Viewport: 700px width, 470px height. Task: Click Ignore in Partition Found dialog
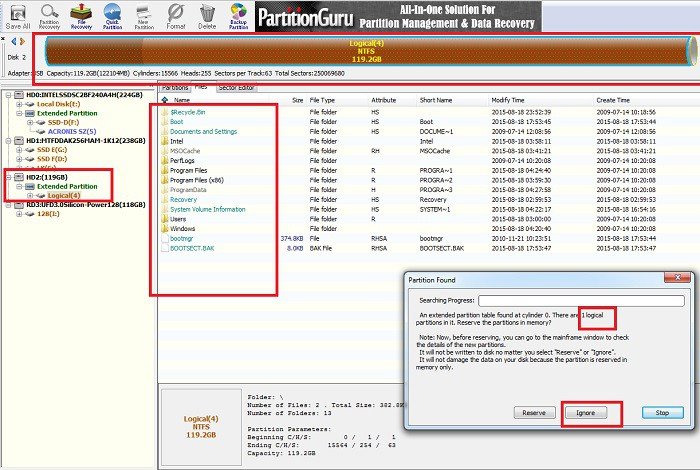(586, 413)
